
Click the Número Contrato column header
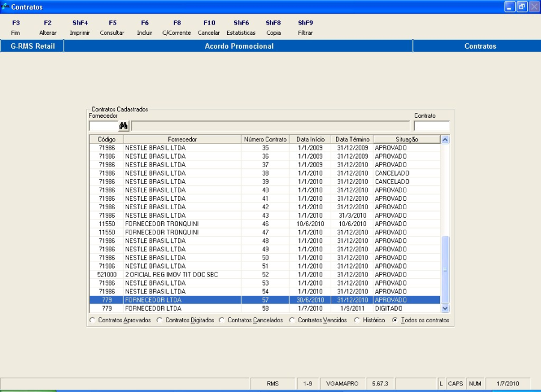tap(265, 139)
